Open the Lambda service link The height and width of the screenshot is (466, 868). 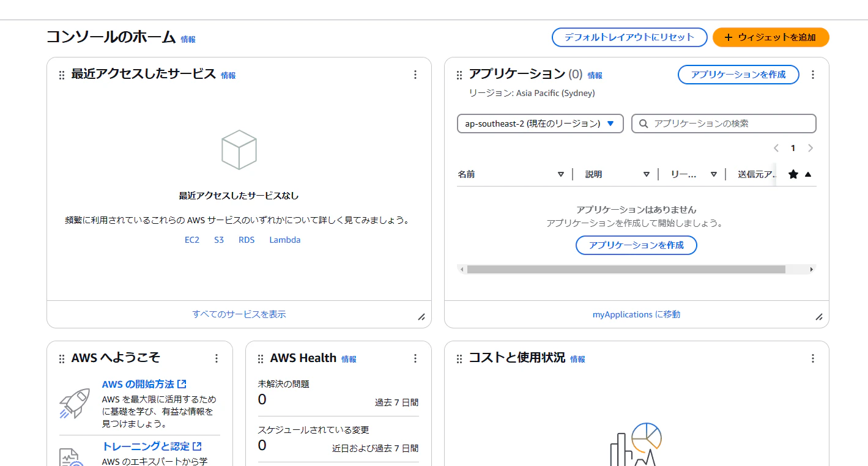[x=285, y=240]
